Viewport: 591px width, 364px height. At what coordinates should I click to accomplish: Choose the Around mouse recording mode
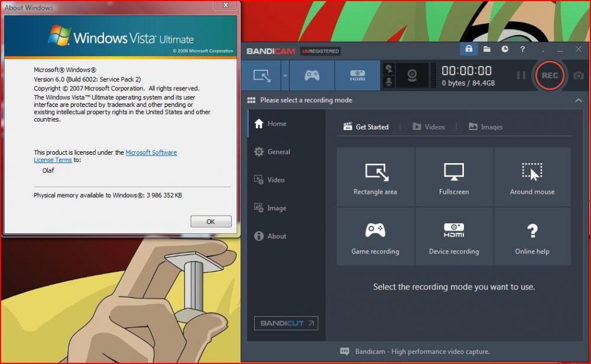pos(532,177)
